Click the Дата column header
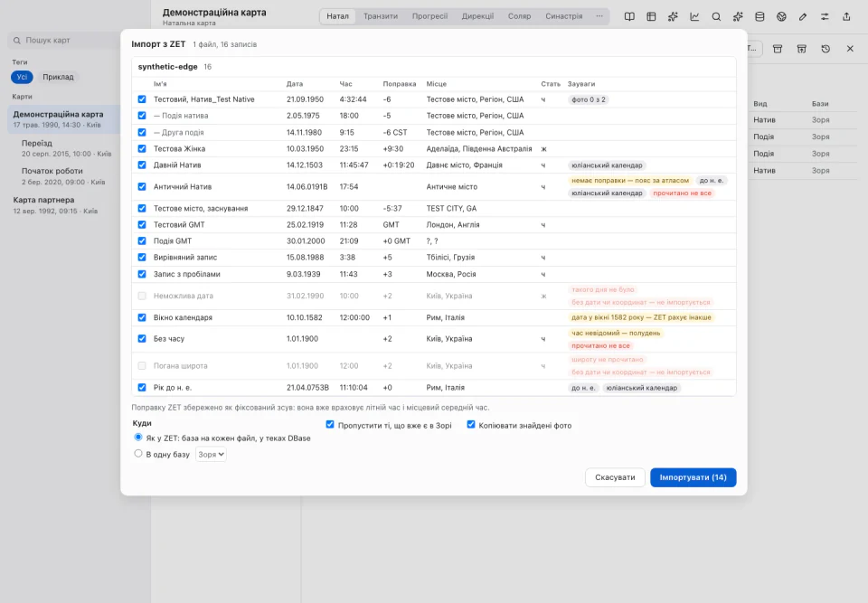 tap(295, 83)
